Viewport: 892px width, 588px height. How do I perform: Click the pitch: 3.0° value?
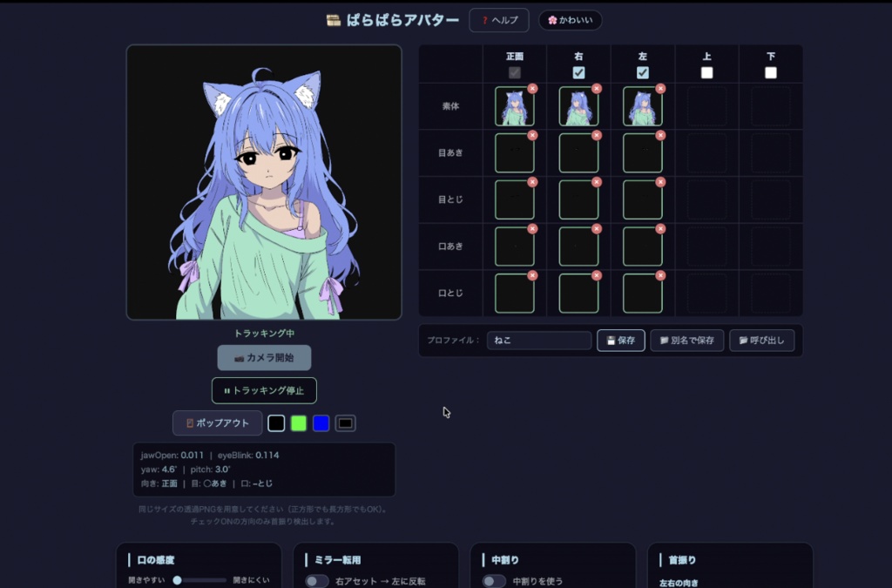click(x=210, y=470)
